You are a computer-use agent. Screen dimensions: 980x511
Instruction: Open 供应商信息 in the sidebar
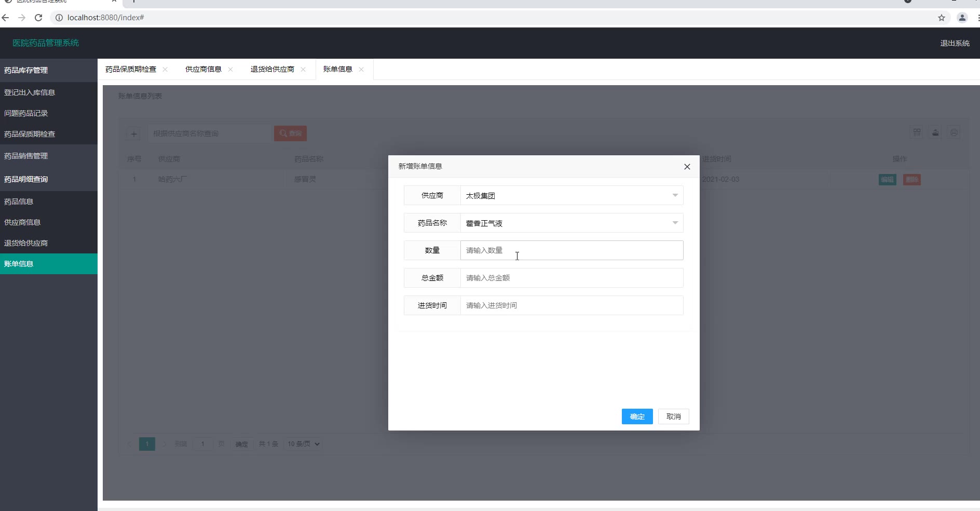[49, 222]
